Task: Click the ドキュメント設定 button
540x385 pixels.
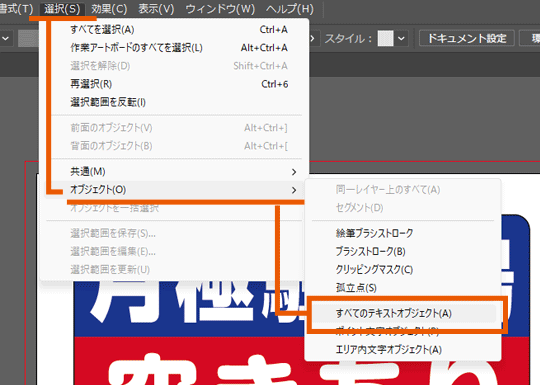Action: point(467,38)
